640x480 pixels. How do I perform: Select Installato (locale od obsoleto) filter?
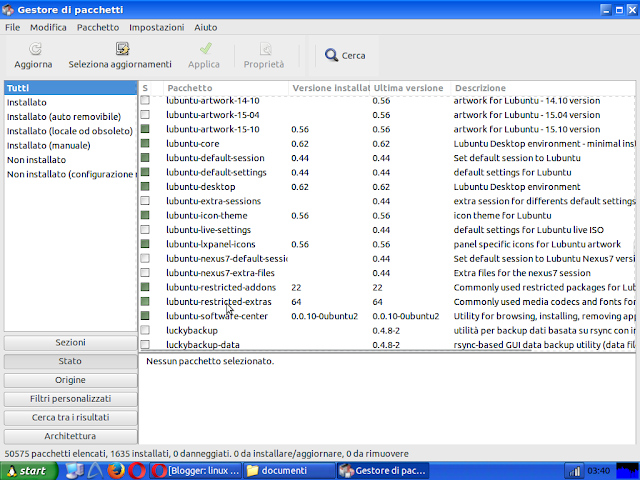[x=71, y=131]
